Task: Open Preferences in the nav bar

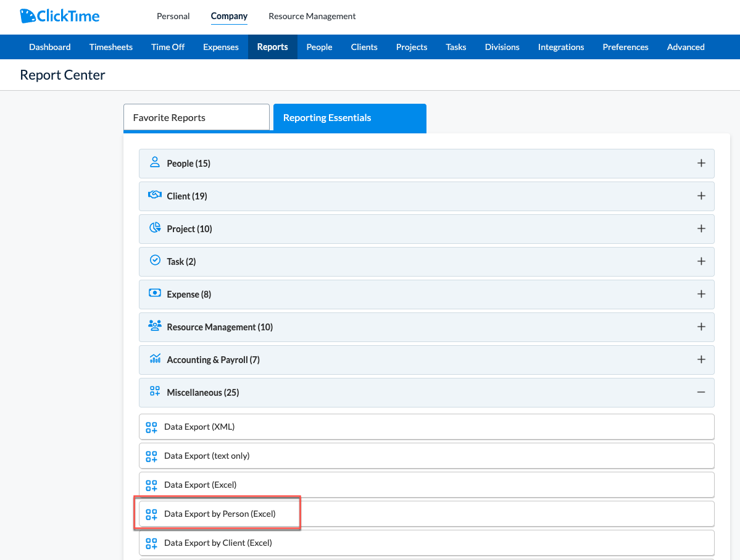Action: tap(625, 47)
